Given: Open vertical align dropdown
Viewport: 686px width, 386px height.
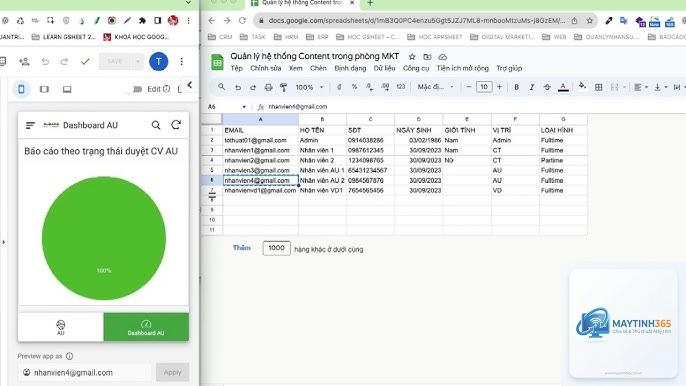Looking at the screenshot, I should 660,88.
